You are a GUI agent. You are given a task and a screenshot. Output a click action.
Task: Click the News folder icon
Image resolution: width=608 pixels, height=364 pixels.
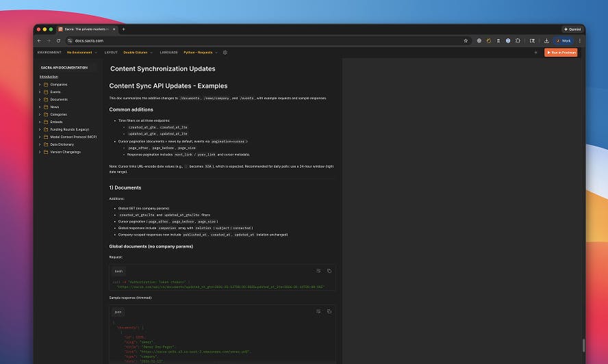46,107
